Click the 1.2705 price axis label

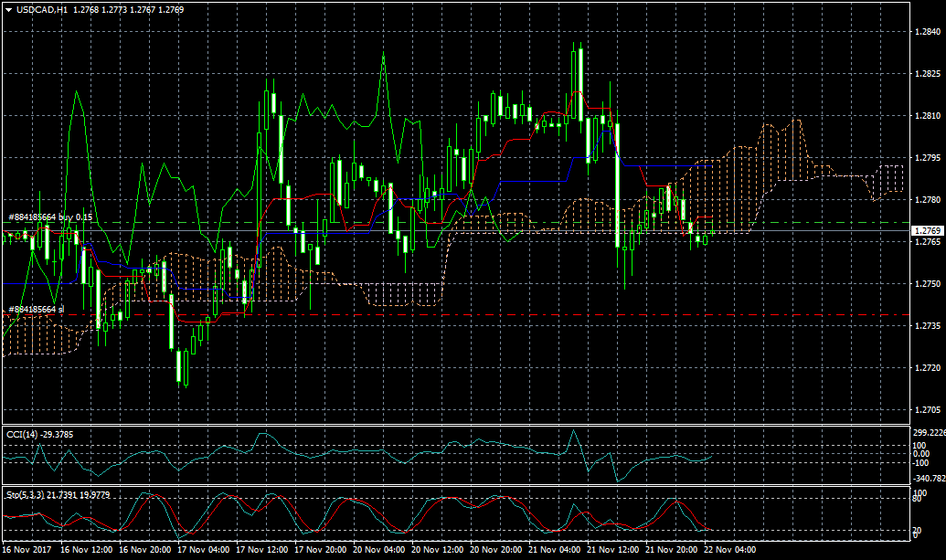(928, 410)
